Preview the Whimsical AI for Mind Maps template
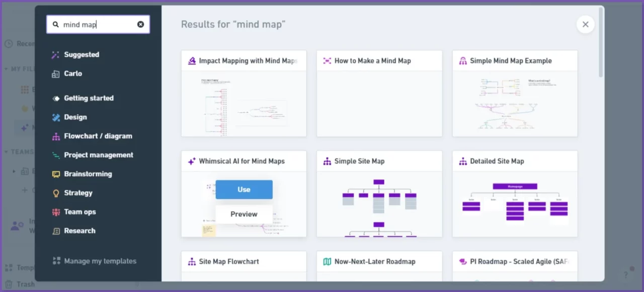This screenshot has height=292, width=644. [244, 214]
